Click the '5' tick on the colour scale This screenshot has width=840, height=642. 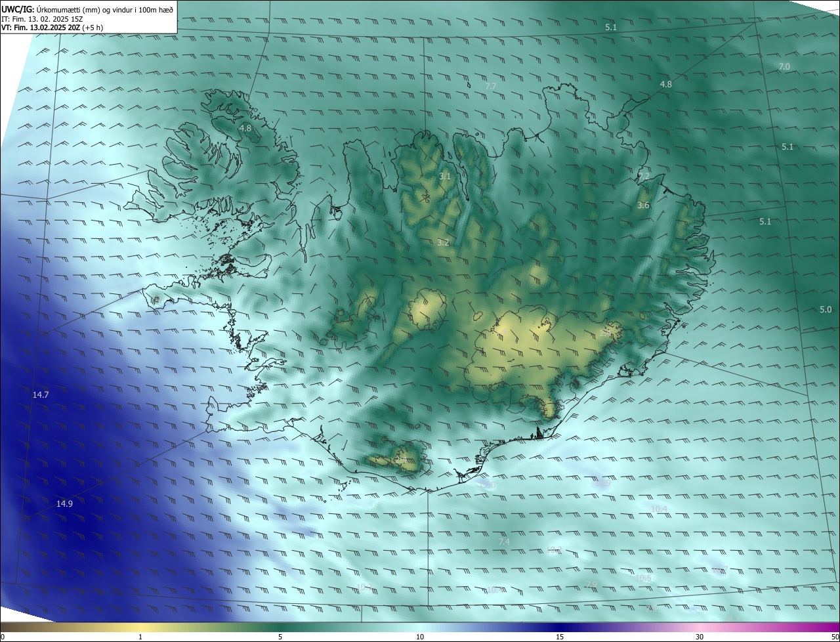[x=280, y=637]
